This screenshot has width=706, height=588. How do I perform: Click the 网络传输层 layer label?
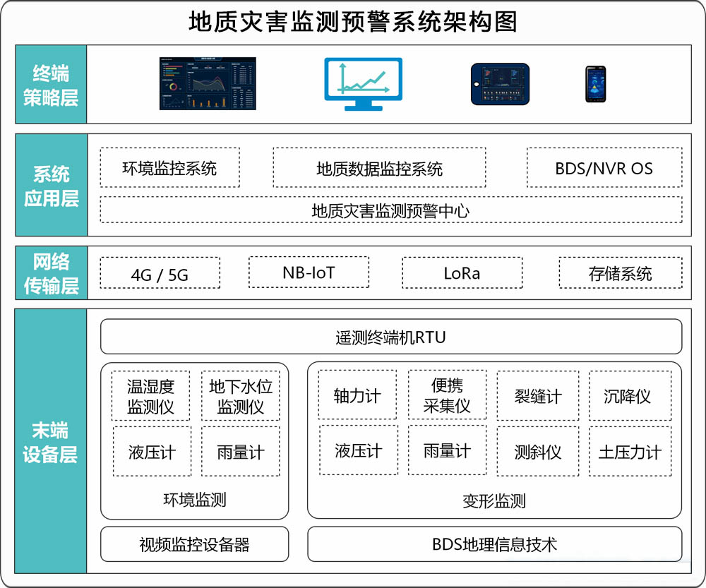(51, 273)
